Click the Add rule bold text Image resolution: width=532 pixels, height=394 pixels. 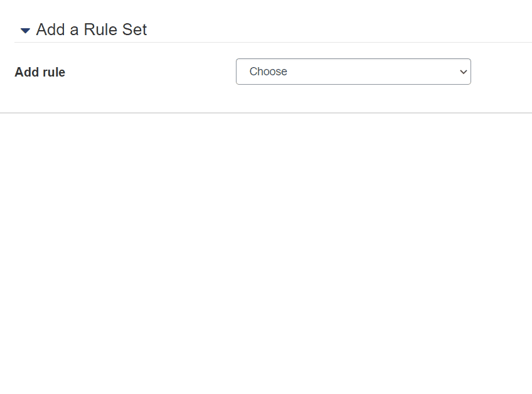pos(40,72)
